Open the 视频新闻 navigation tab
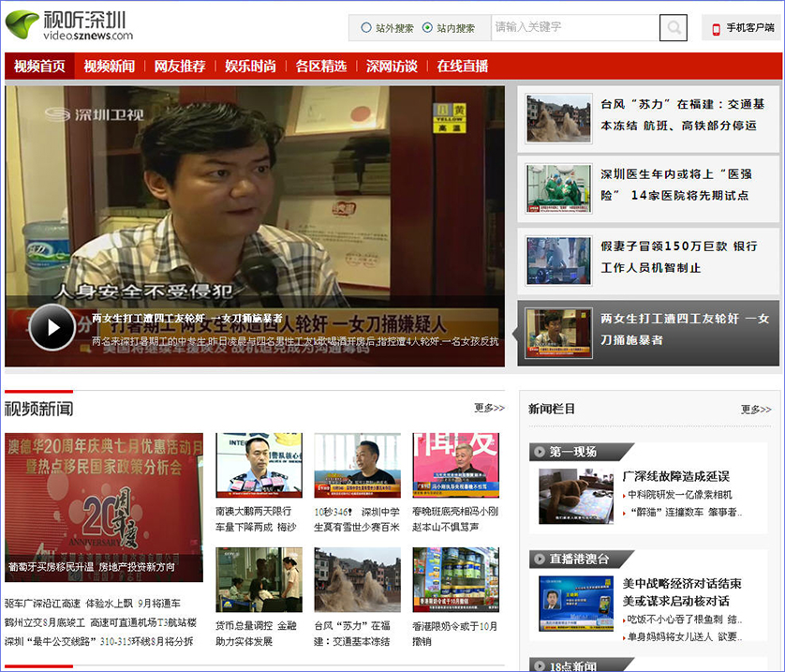This screenshot has width=785, height=672. coord(109,67)
